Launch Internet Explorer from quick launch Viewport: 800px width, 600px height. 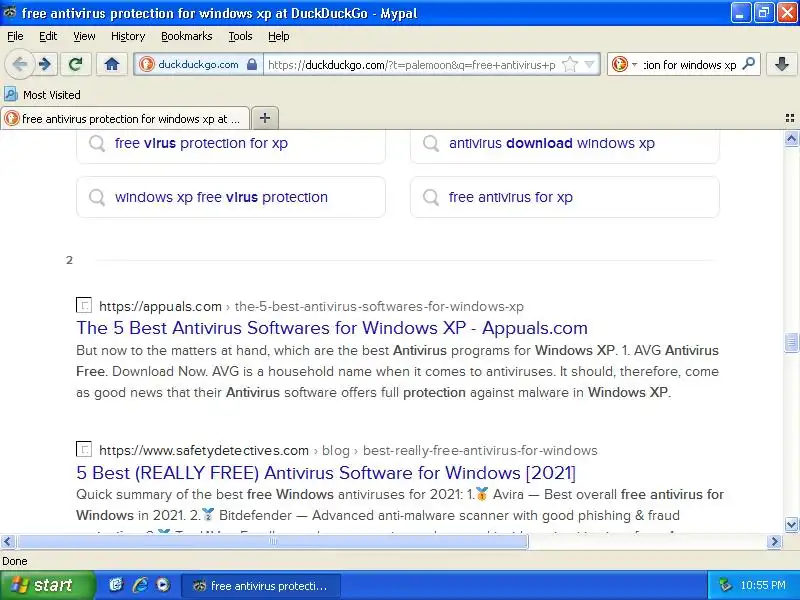[x=140, y=585]
